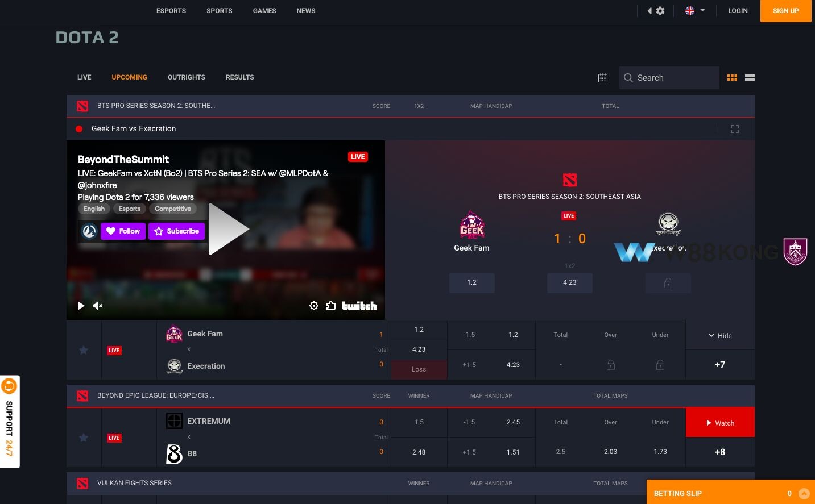This screenshot has width=815, height=504.
Task: Switch to the UPCOMING tab
Action: click(x=129, y=77)
